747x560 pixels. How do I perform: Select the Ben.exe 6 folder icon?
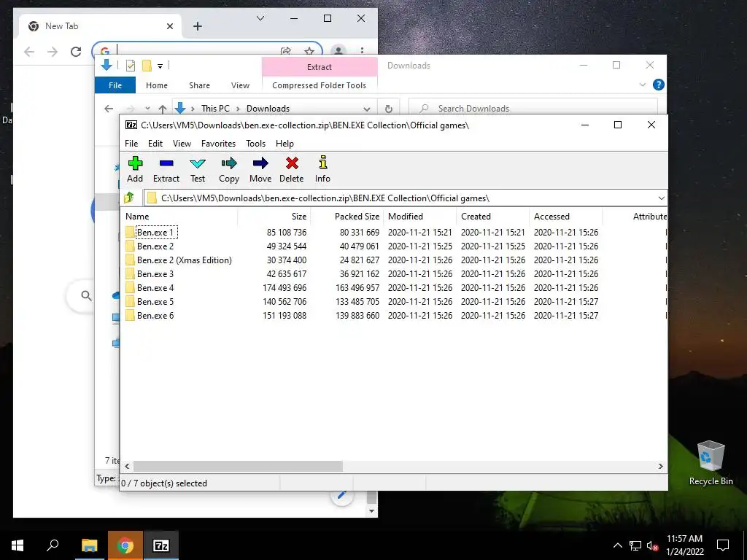(x=130, y=315)
